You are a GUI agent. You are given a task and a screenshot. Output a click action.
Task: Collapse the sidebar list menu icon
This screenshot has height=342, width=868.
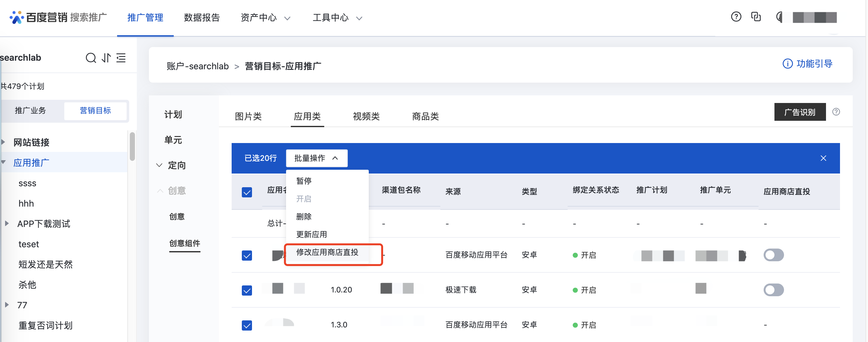121,58
